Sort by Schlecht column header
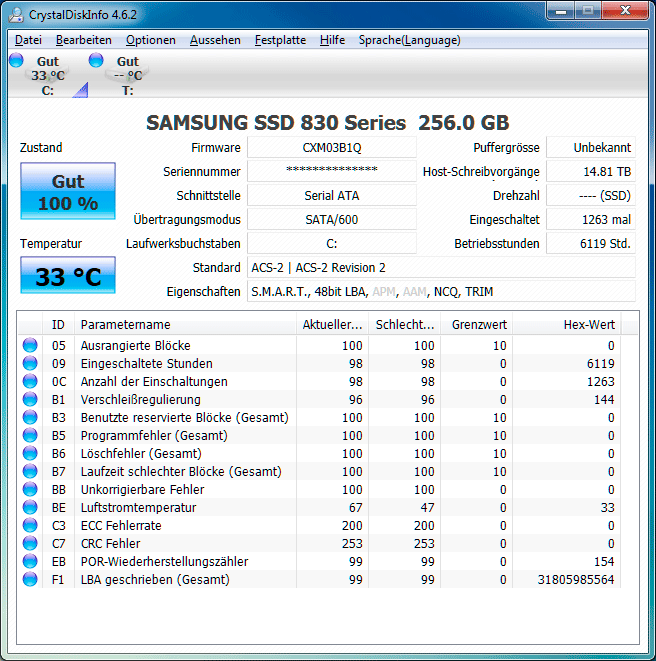The image size is (656, 661). pos(404,325)
